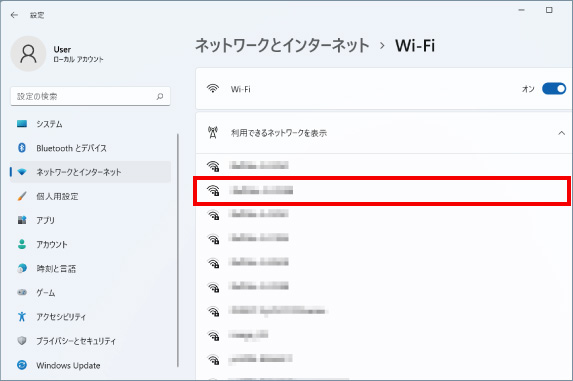
Task: Go to the アプリ settings page
Action: coord(90,220)
